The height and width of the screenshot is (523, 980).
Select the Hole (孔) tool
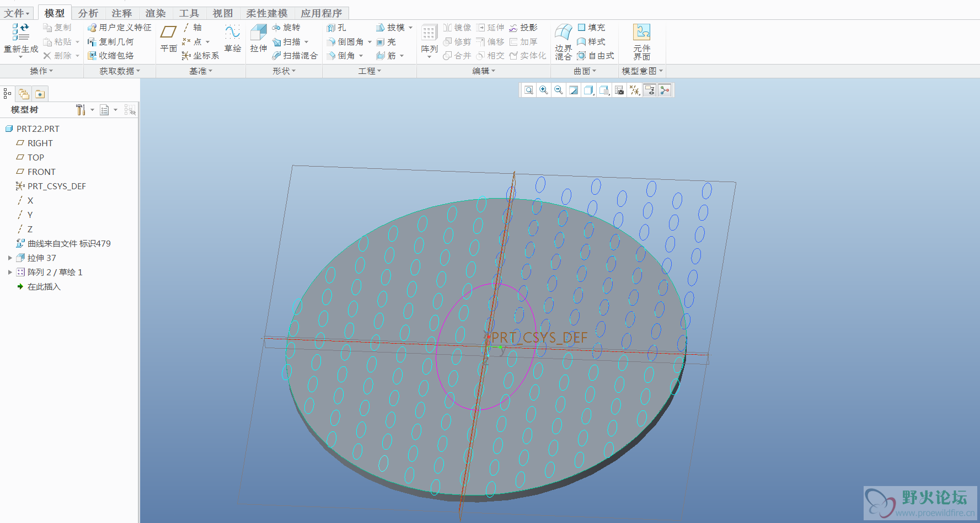click(x=336, y=28)
